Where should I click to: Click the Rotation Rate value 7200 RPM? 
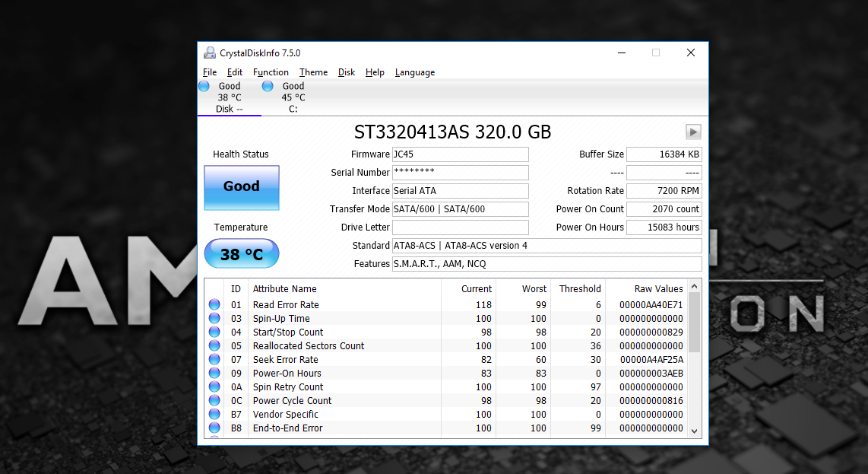pos(664,191)
